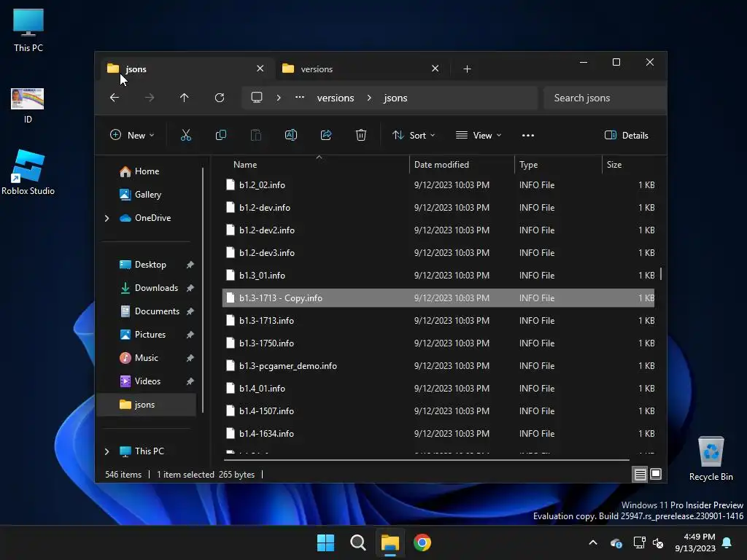This screenshot has width=747, height=560.
Task: Click chevron after versions in address bar
Action: tap(369, 98)
